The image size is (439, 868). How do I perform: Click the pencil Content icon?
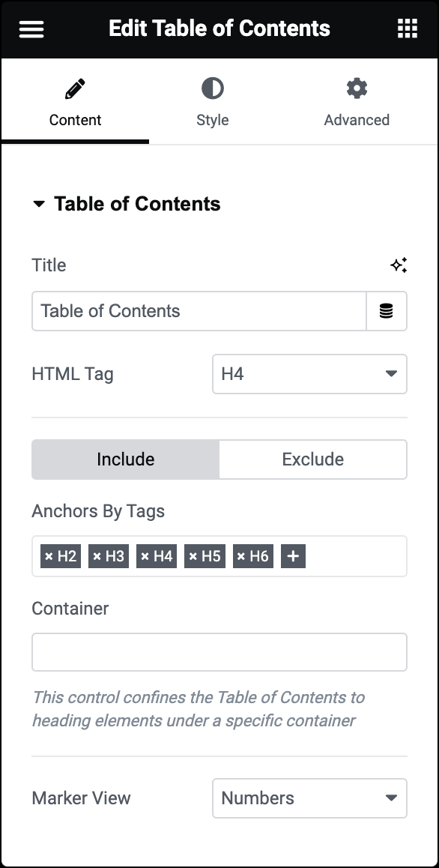coord(75,88)
